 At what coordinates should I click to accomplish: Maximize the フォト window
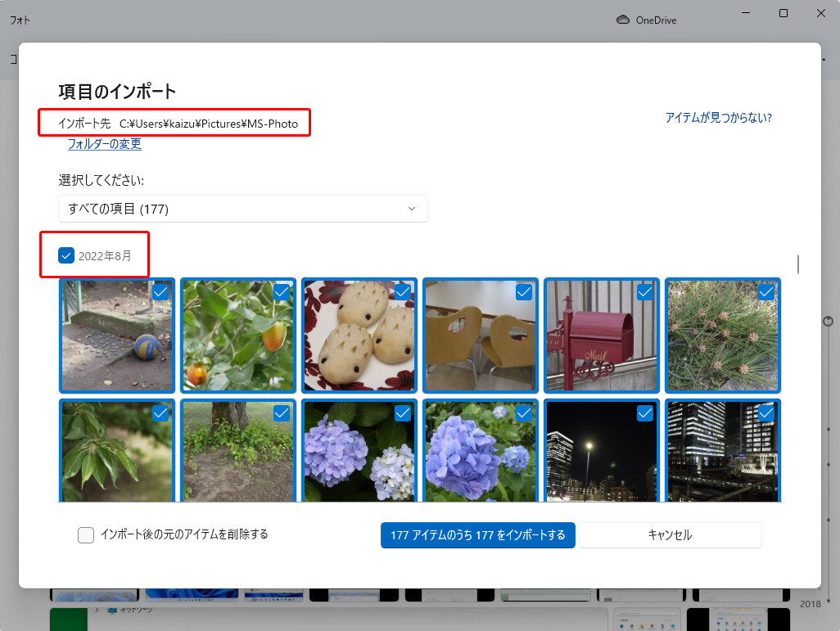click(x=784, y=13)
